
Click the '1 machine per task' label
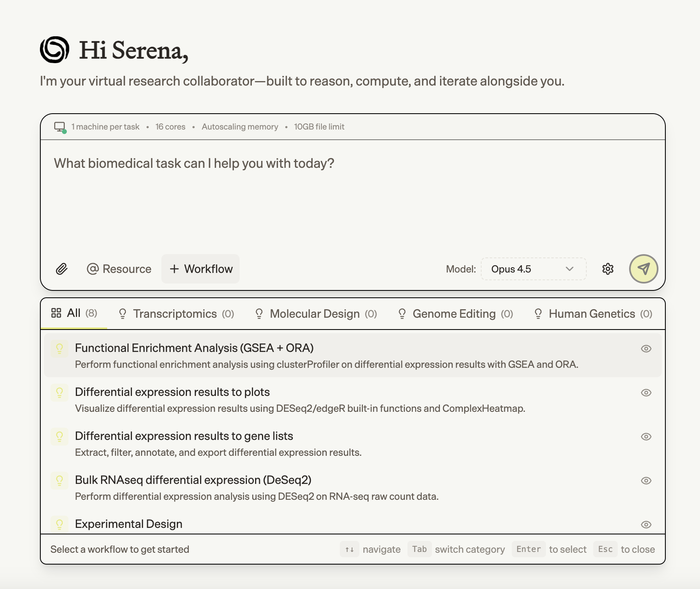[x=105, y=127]
